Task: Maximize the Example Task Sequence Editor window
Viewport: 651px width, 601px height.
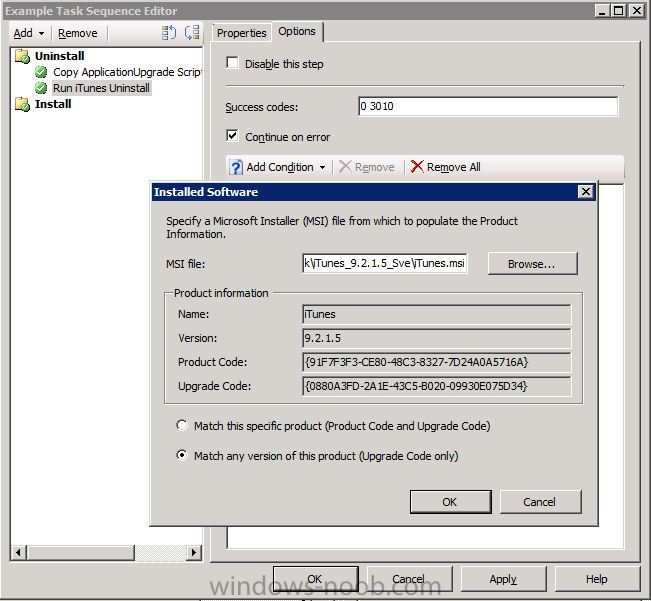Action: tap(618, 10)
